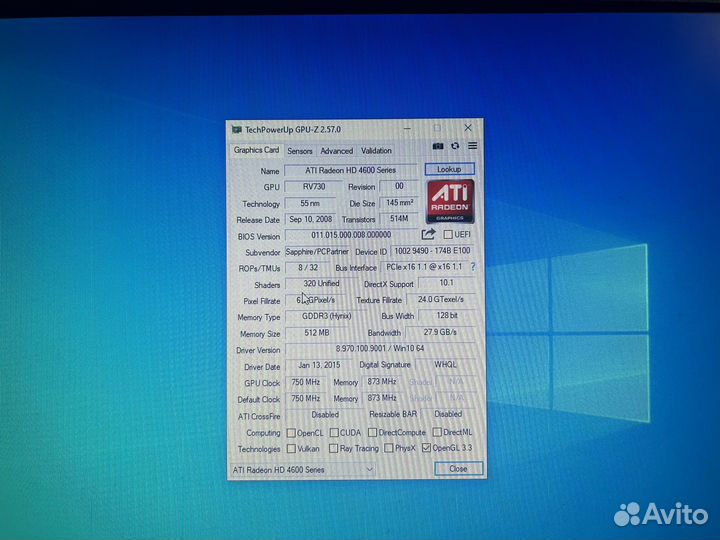Click the Driver Version field

[380, 349]
